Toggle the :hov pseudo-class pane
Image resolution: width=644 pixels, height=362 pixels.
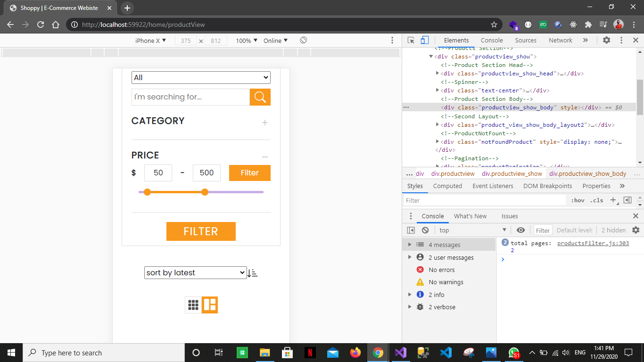click(x=578, y=200)
